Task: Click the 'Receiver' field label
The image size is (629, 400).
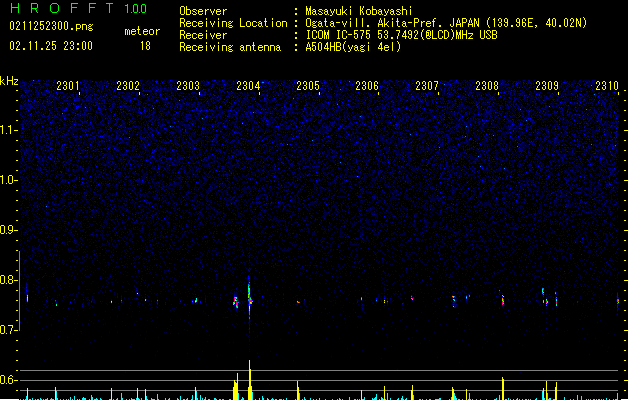Action: point(203,35)
